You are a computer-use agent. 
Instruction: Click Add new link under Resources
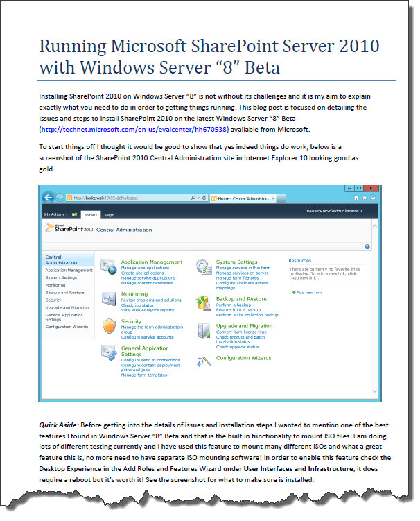pos(306,292)
